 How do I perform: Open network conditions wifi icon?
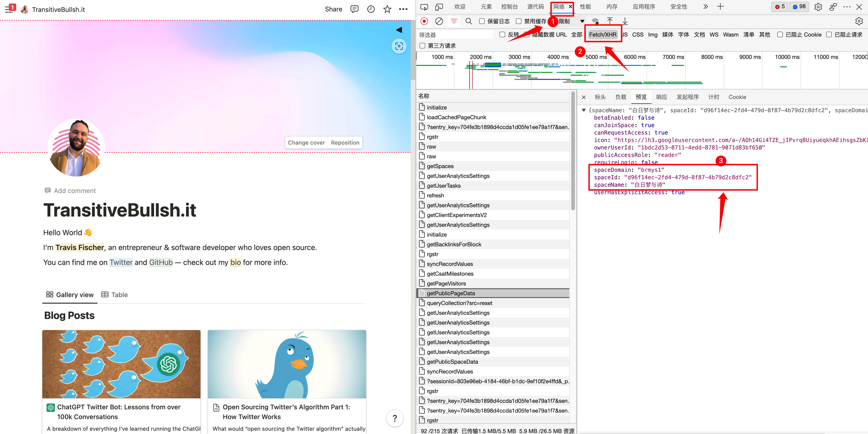tap(595, 21)
